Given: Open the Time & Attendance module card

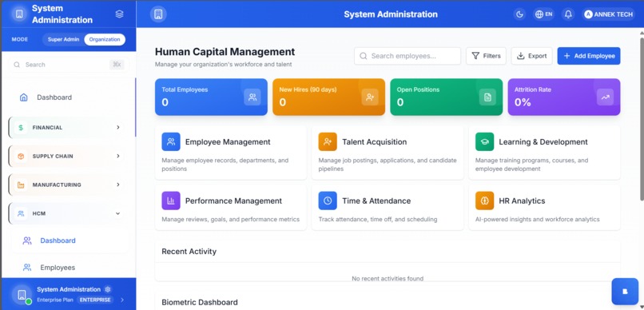Looking at the screenshot, I should pos(388,208).
